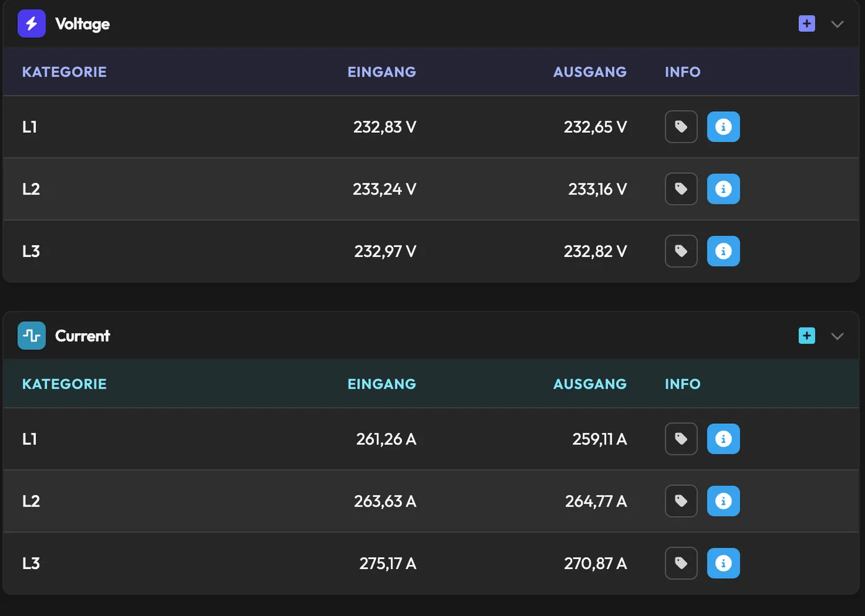Screen dimensions: 865x616
Task: Click the Current table AUSGANG column header
Action: pos(590,384)
